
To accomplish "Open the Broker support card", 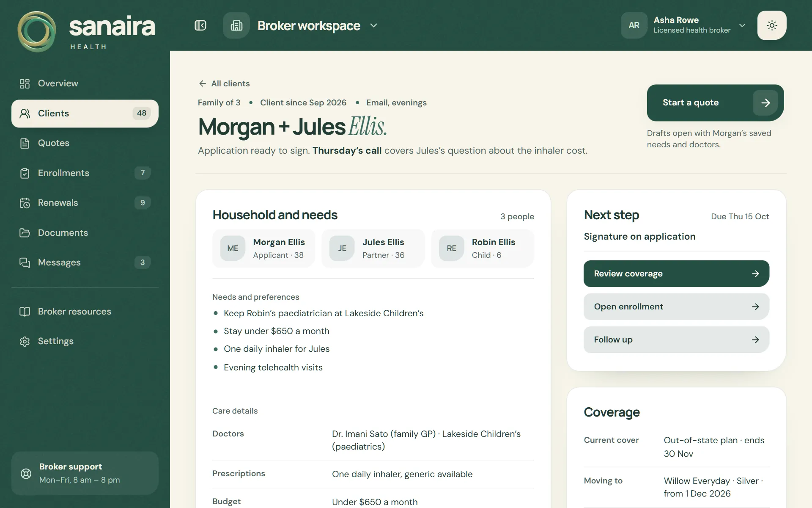I will (85, 473).
